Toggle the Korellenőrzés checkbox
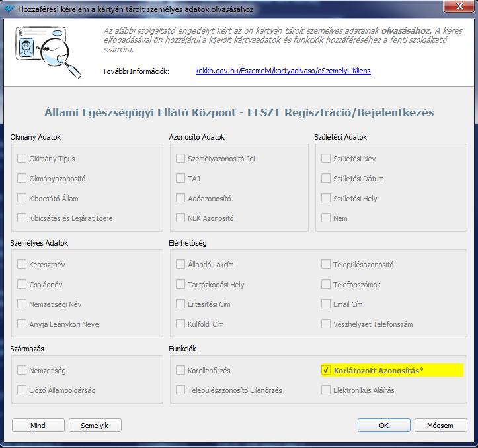 (180, 370)
